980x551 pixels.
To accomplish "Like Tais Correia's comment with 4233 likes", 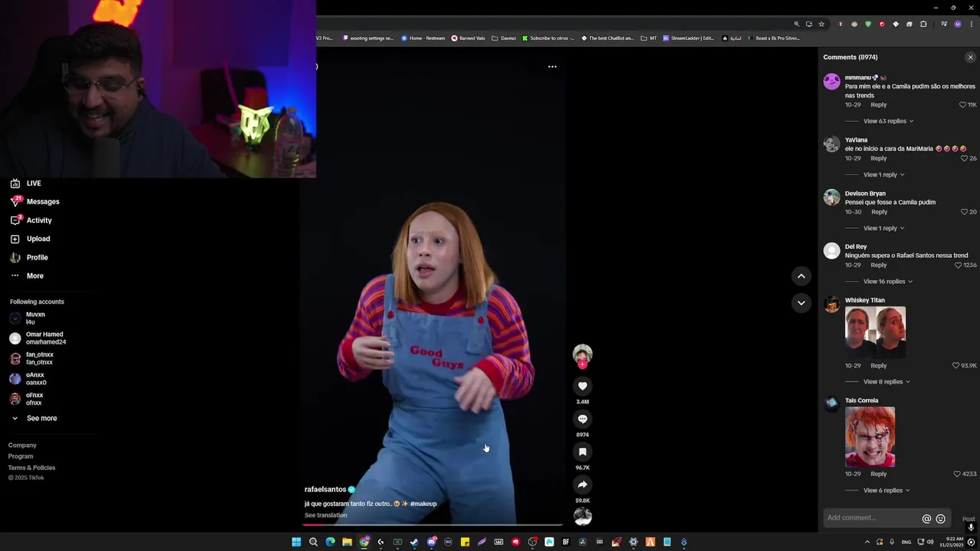I will (x=957, y=474).
